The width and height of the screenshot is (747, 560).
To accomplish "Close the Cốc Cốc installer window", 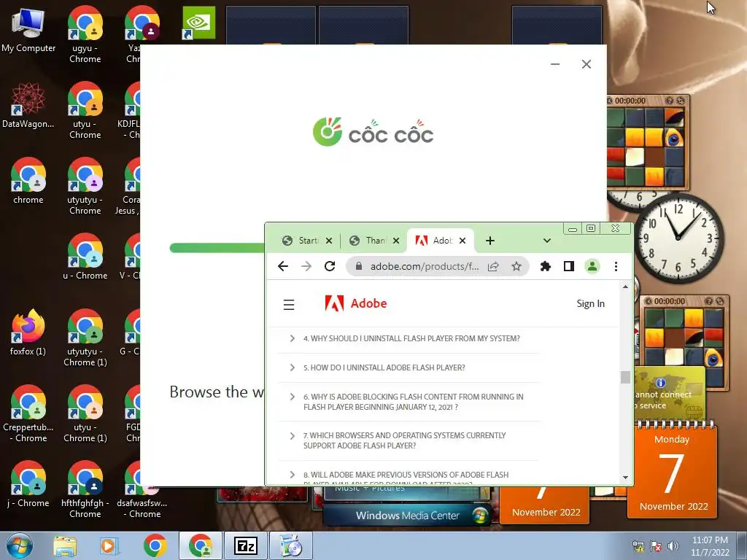I will click(x=587, y=64).
